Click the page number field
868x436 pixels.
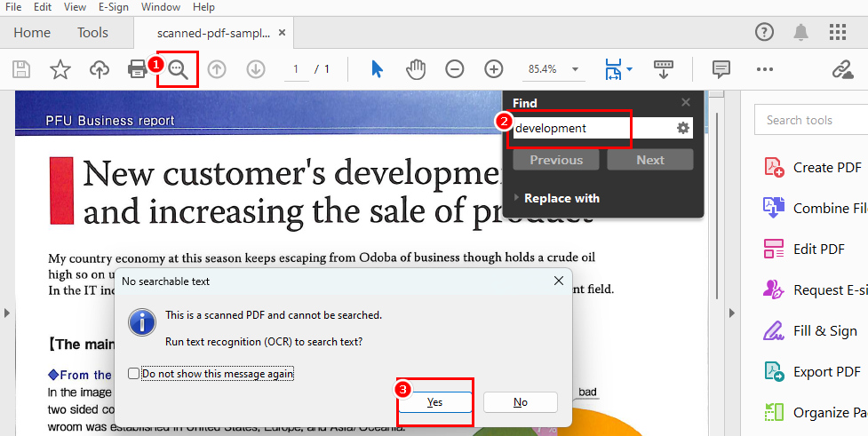click(297, 69)
